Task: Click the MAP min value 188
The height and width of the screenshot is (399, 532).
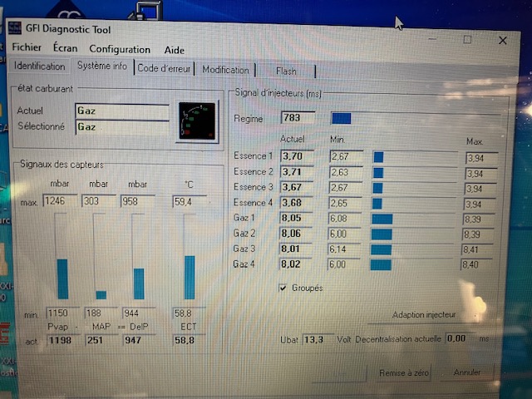Action: pyautogui.click(x=101, y=313)
